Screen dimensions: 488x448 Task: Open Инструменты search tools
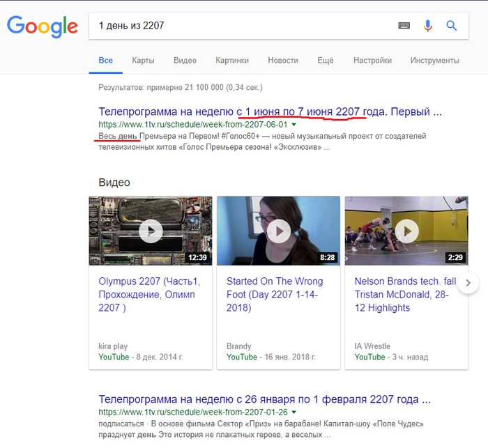tap(434, 61)
